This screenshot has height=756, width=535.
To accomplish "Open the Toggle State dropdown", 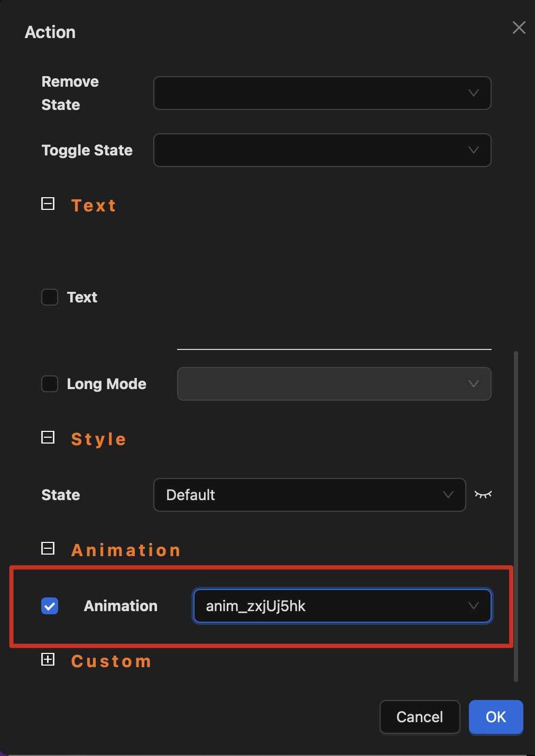I will (x=322, y=150).
